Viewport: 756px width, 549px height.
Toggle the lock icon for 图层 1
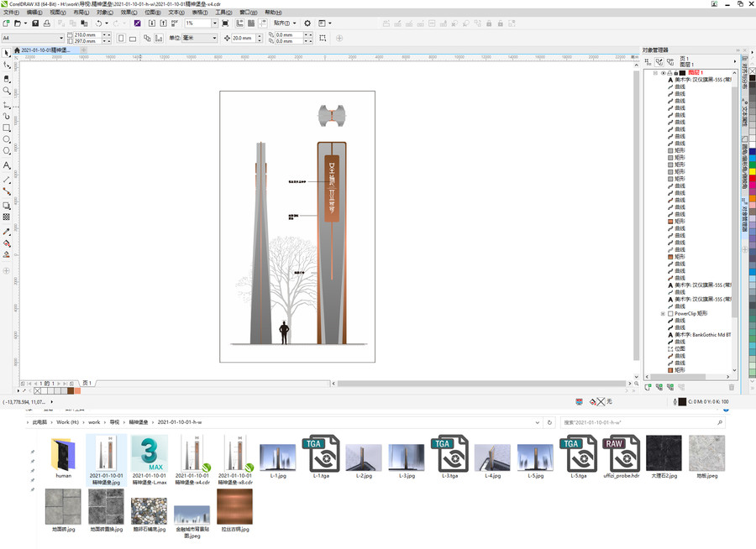[x=675, y=73]
